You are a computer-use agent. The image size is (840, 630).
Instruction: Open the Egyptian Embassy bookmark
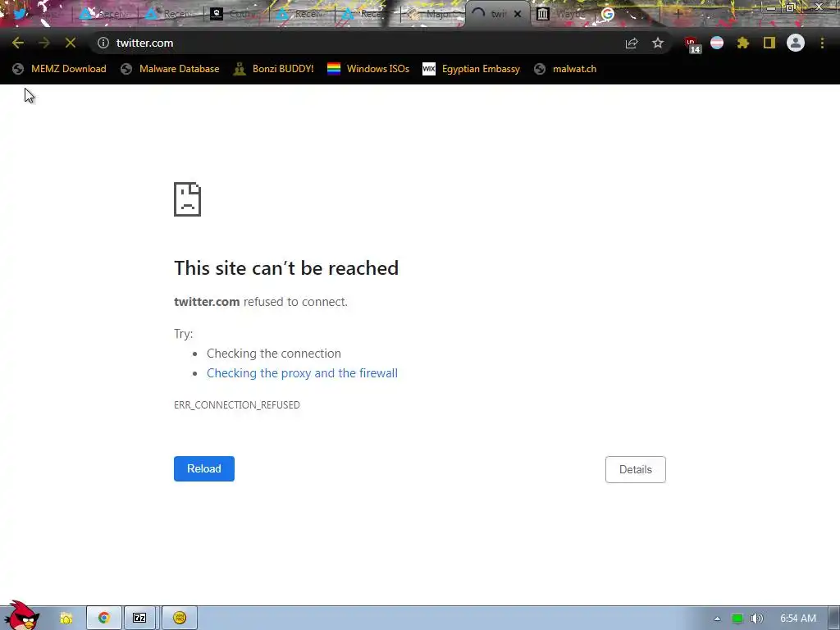tap(472, 69)
